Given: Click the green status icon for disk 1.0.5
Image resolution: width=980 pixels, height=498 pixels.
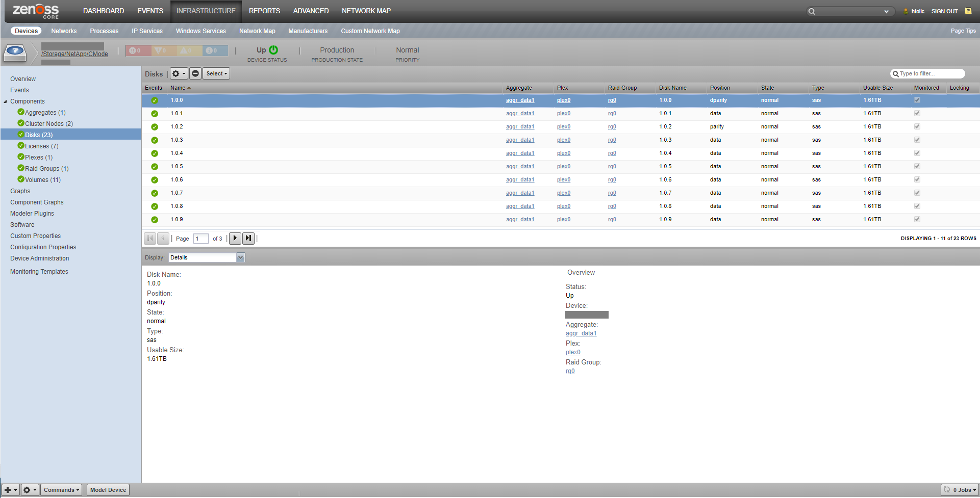Looking at the screenshot, I should [x=155, y=167].
